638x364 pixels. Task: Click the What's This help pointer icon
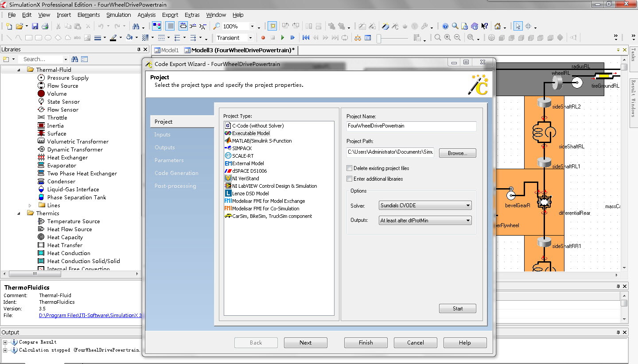tap(484, 27)
